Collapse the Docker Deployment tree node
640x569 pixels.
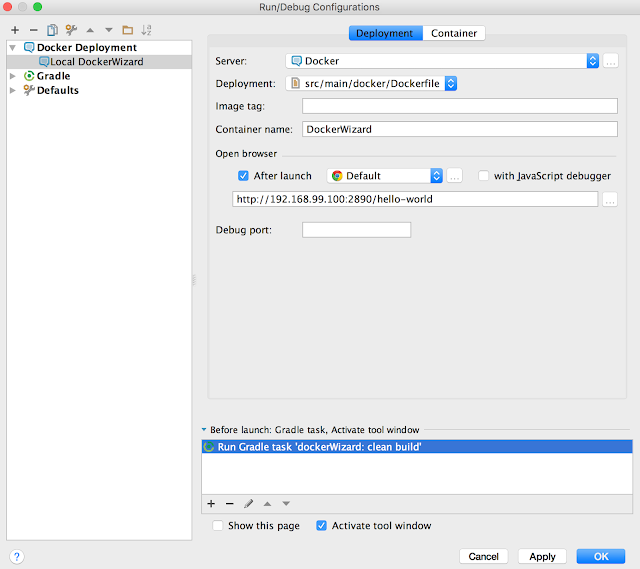[13, 48]
